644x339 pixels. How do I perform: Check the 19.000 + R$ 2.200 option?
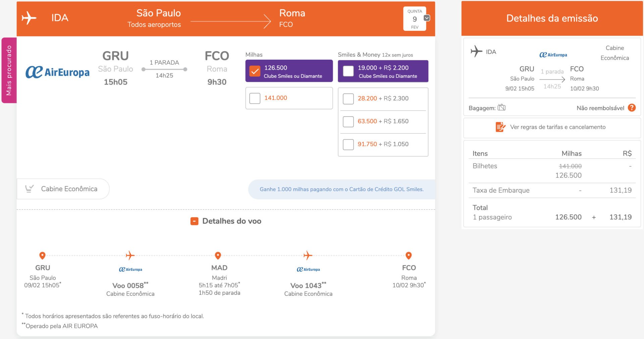tap(348, 71)
